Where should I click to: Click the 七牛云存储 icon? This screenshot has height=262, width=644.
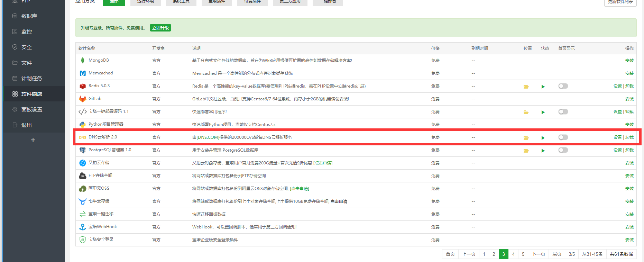(x=82, y=201)
